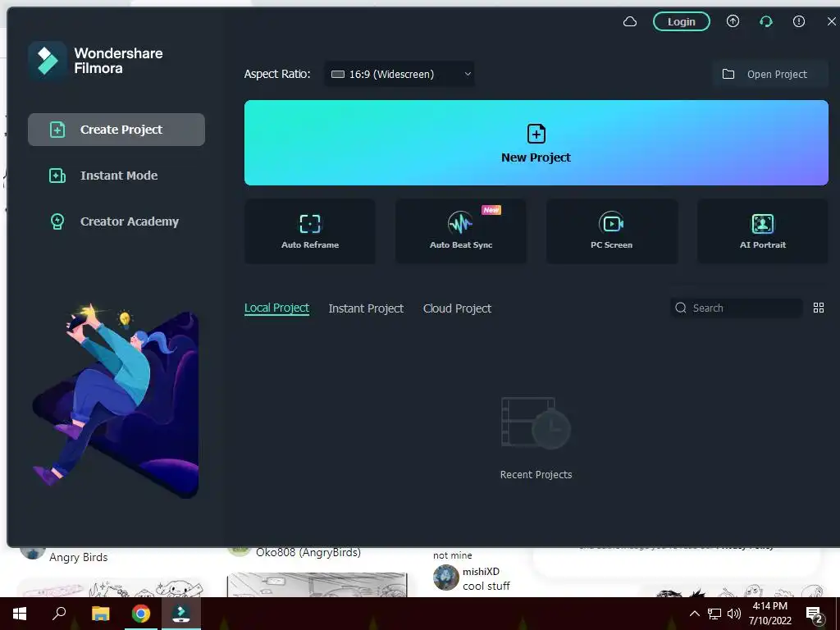Switch to the Instant Project tab
Viewport: 840px width, 630px height.
click(x=366, y=308)
